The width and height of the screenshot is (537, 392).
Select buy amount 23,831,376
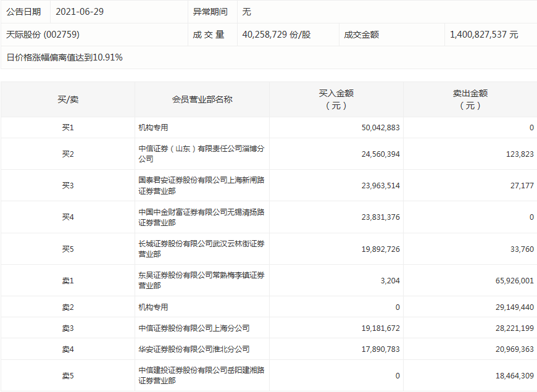pyautogui.click(x=380, y=217)
